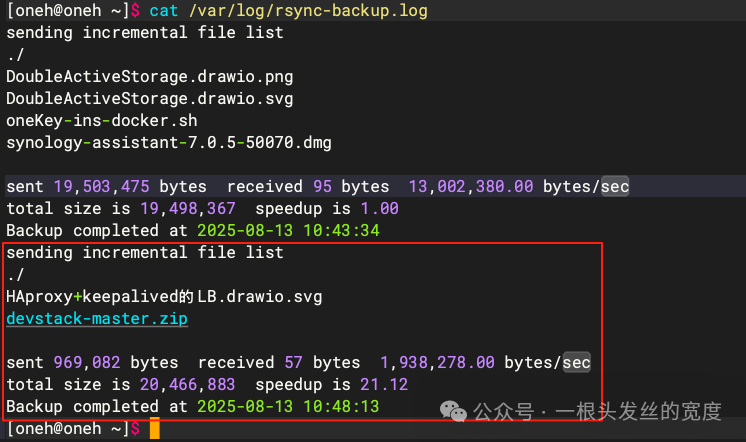Click total size 19,498,367
The image size is (746, 442).
(x=187, y=208)
